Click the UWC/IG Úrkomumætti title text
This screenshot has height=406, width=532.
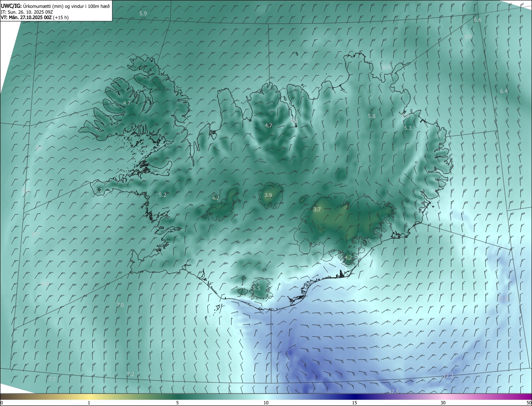55,6
